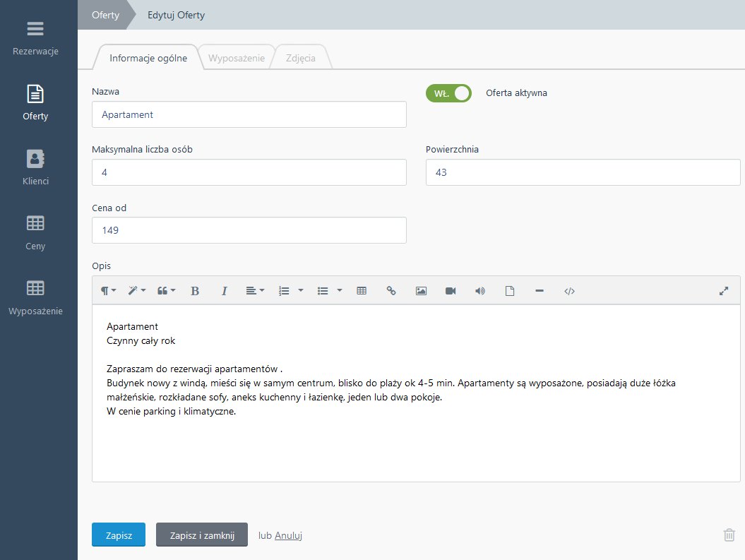Select the Informacje ogólne tab
The height and width of the screenshot is (560, 745).
[x=148, y=58]
